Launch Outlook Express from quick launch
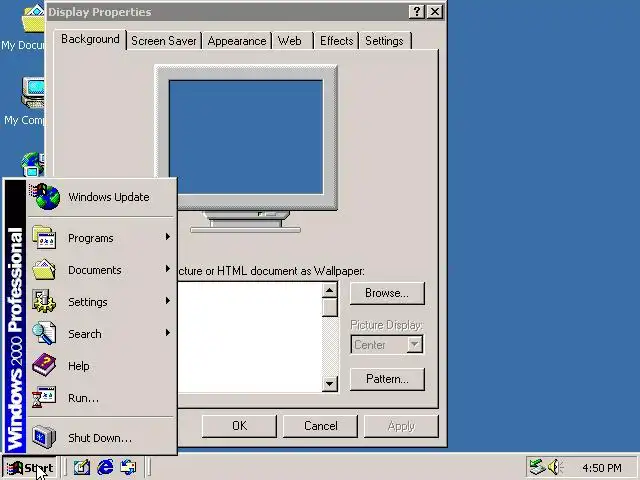Screen dimensions: 640x480 129,467
